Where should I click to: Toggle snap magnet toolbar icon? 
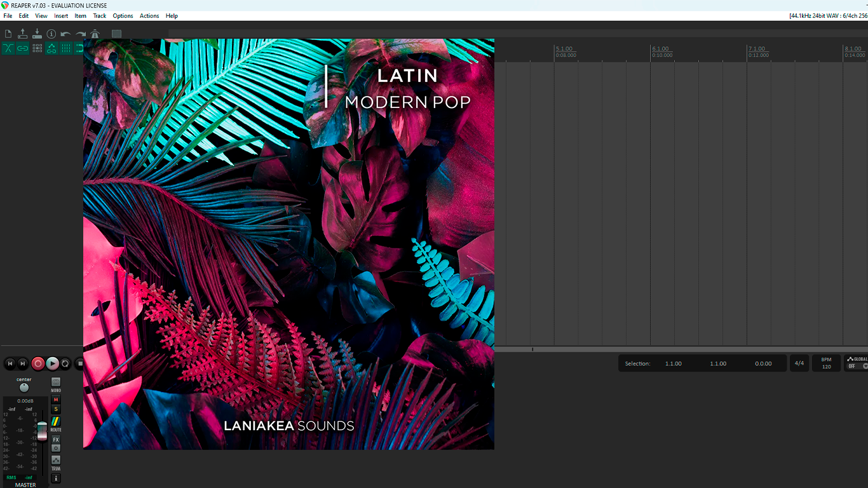coord(79,48)
